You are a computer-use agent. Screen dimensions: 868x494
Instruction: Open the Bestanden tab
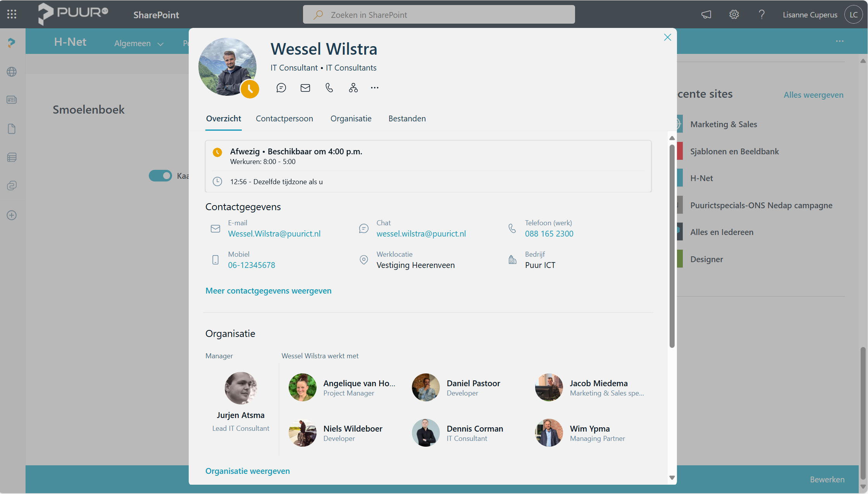tap(407, 119)
